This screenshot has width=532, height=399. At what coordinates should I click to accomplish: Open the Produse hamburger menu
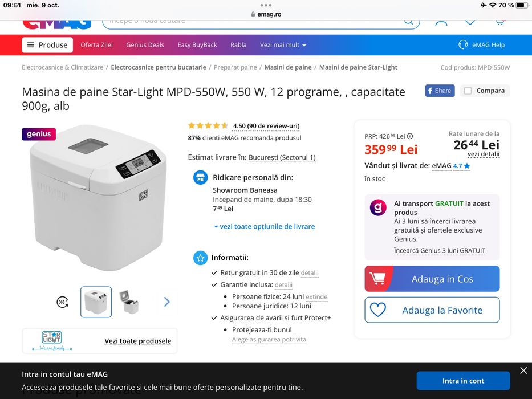(x=47, y=45)
